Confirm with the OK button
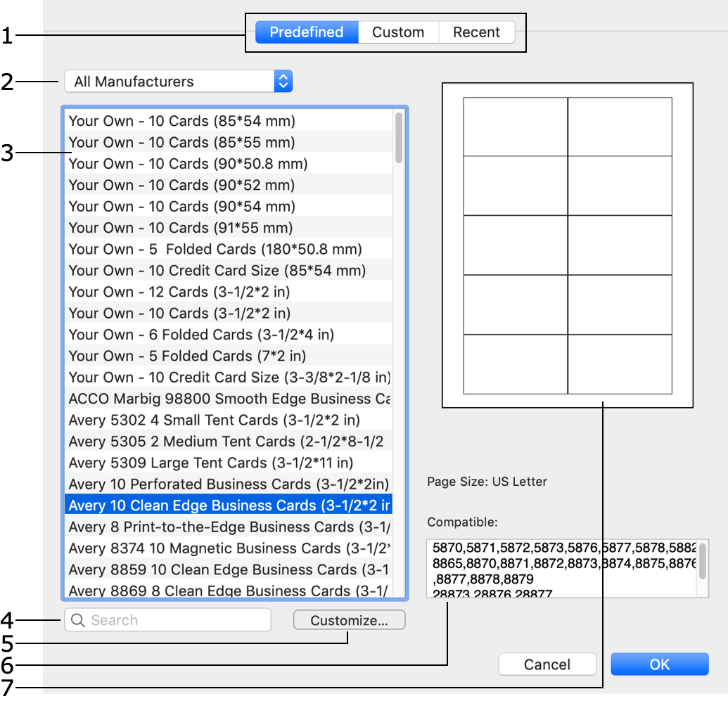Viewport: 728px width, 701px height. click(x=660, y=664)
